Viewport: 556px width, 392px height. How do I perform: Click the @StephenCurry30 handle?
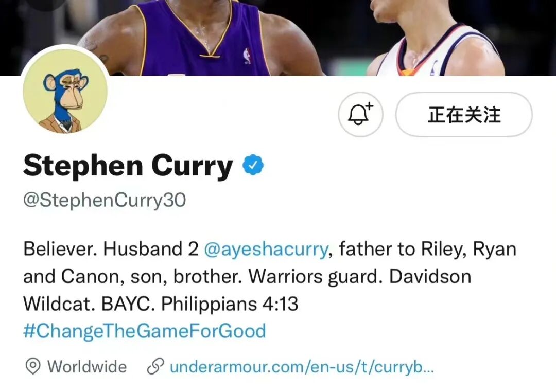click(x=105, y=200)
